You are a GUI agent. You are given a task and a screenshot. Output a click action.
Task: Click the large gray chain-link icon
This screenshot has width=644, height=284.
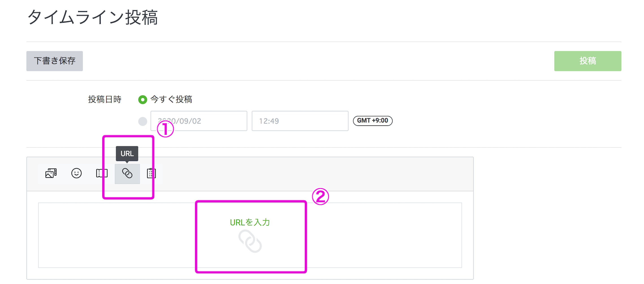click(250, 241)
